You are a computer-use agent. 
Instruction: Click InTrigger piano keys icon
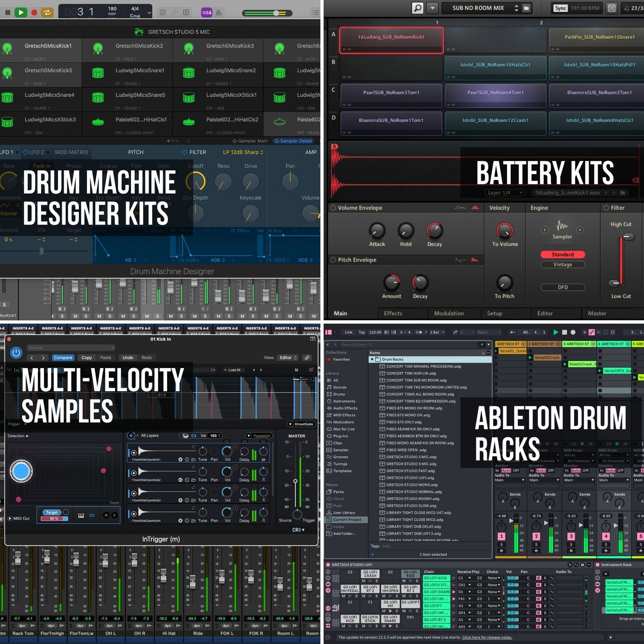pyautogui.click(x=81, y=515)
